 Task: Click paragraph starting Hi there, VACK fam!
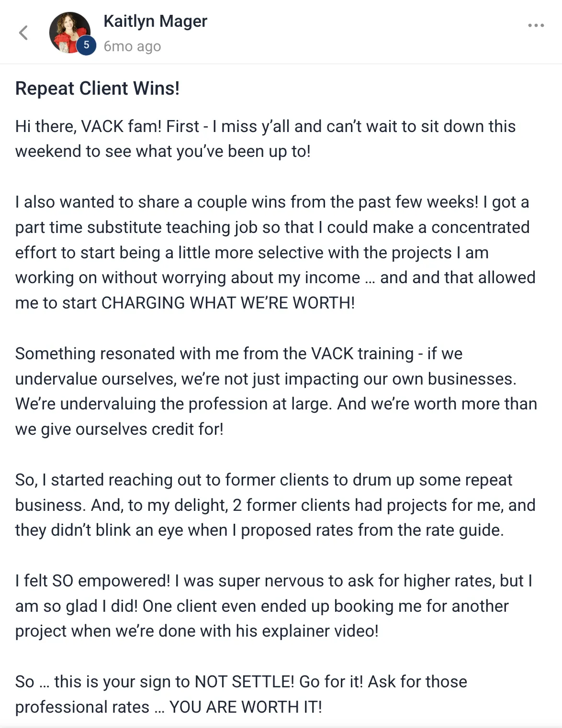265,139
